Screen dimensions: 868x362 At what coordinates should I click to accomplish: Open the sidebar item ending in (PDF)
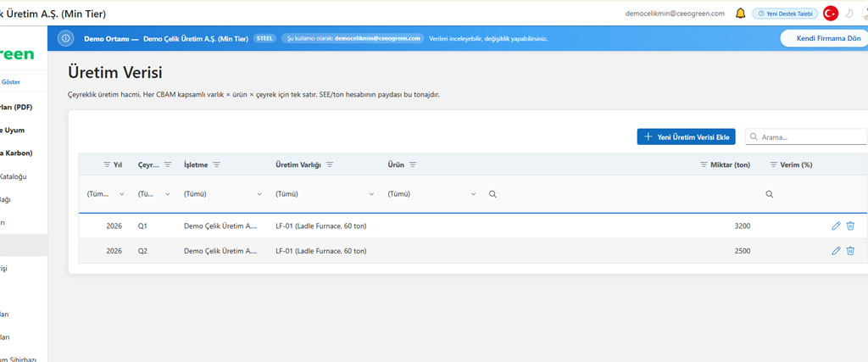click(17, 107)
